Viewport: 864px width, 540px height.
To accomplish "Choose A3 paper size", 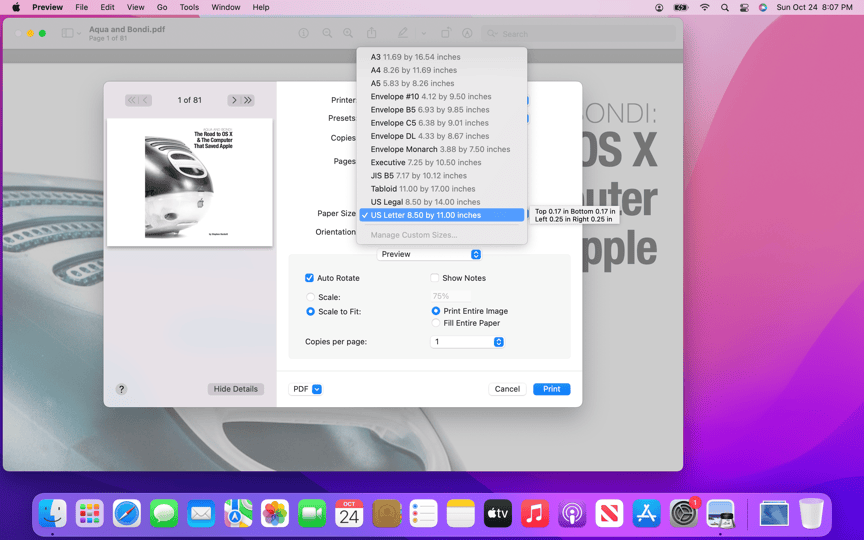I will point(442,57).
